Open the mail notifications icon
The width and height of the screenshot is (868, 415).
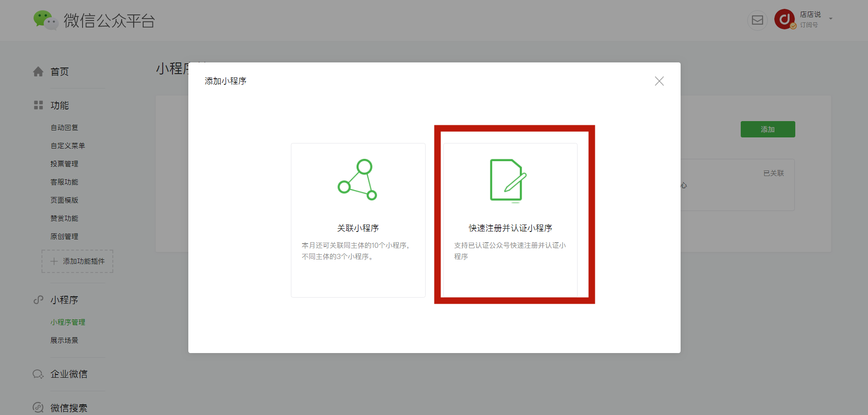(x=758, y=20)
